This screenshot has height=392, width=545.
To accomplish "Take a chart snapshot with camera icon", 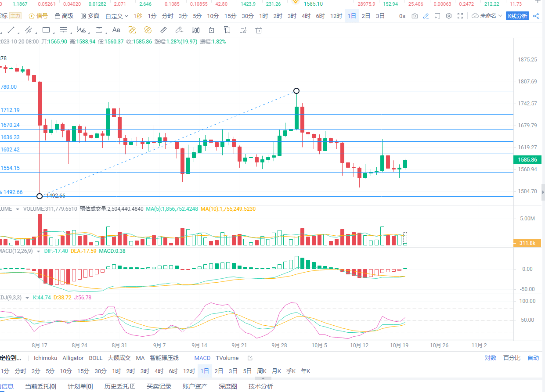I will tap(415, 16).
